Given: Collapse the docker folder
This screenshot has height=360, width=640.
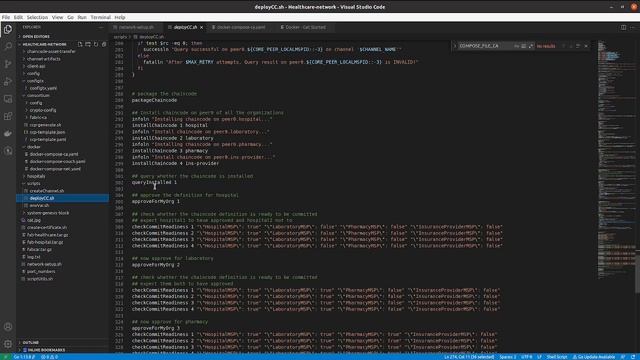Looking at the screenshot, I should pyautogui.click(x=34, y=147).
